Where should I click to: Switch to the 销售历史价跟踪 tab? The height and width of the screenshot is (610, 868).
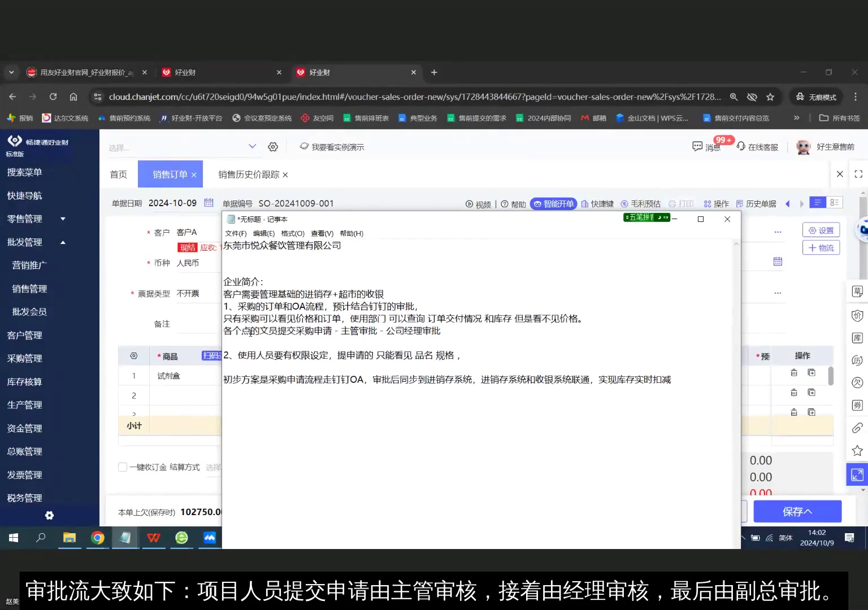tap(247, 175)
